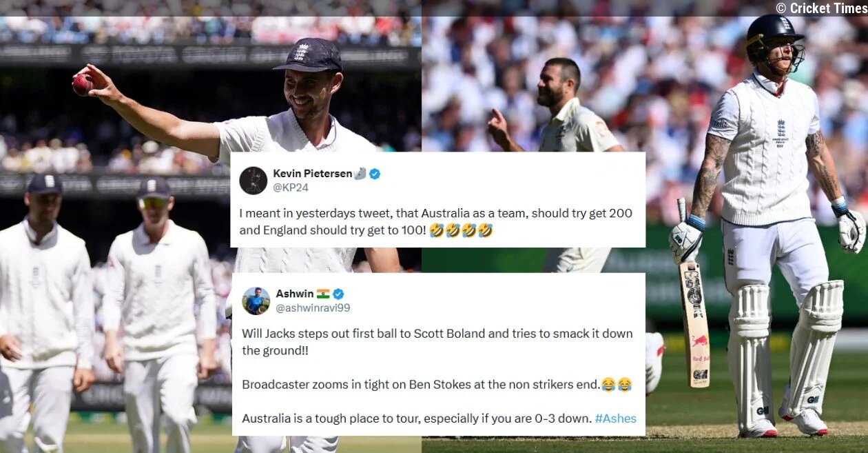868x453 pixels.
Task: Open the @KP24 handle
Action: click(x=290, y=187)
